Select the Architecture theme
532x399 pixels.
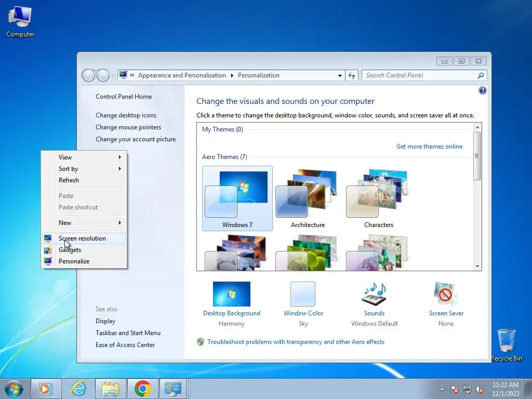(x=308, y=198)
